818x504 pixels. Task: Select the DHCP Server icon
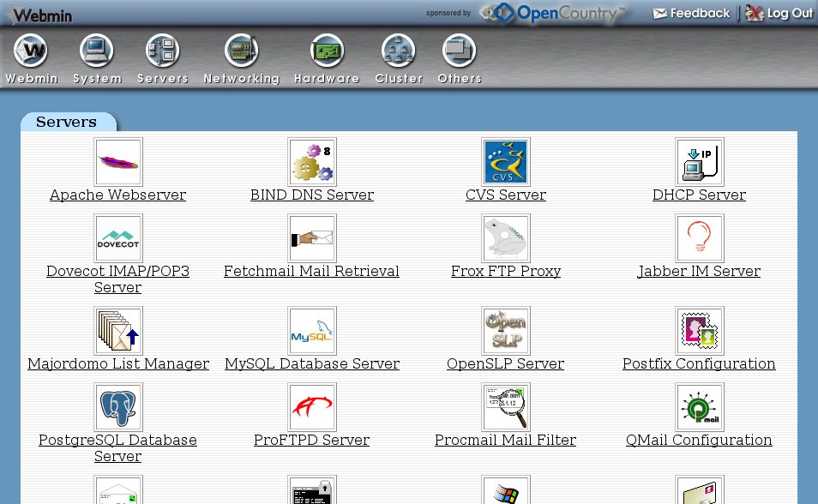click(x=699, y=162)
